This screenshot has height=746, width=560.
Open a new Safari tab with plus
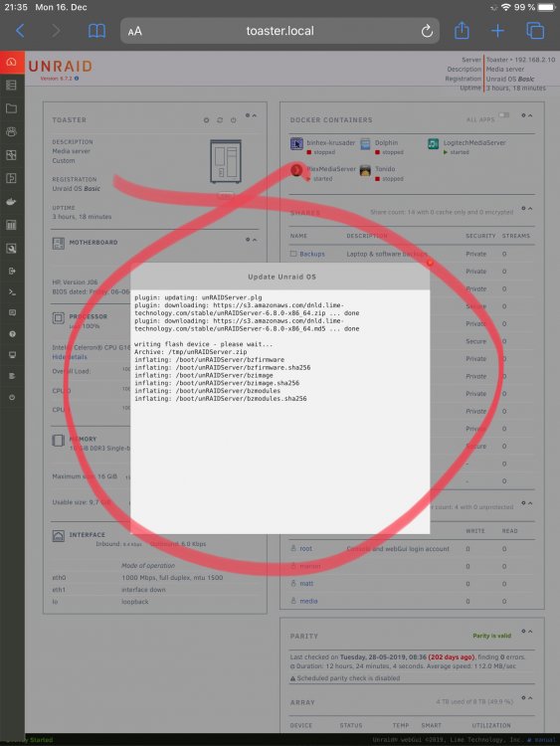pyautogui.click(x=497, y=31)
